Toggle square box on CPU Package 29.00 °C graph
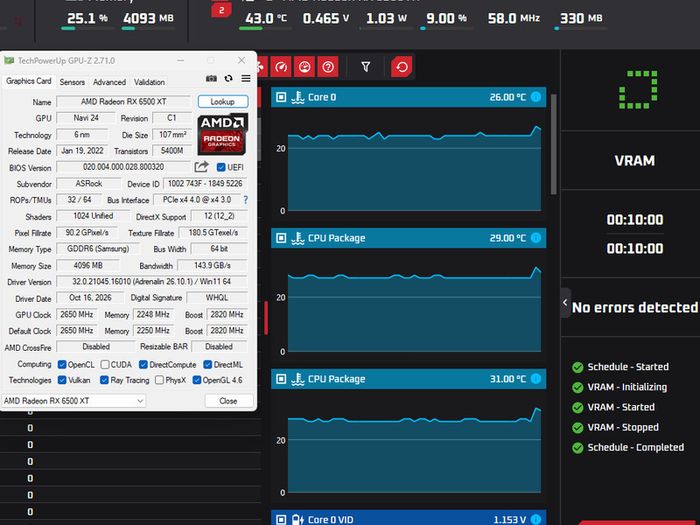The width and height of the screenshot is (700, 525). click(x=281, y=238)
